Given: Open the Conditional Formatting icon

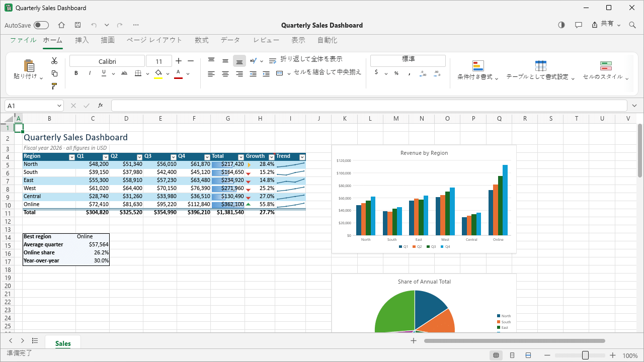Looking at the screenshot, I should point(478,66).
